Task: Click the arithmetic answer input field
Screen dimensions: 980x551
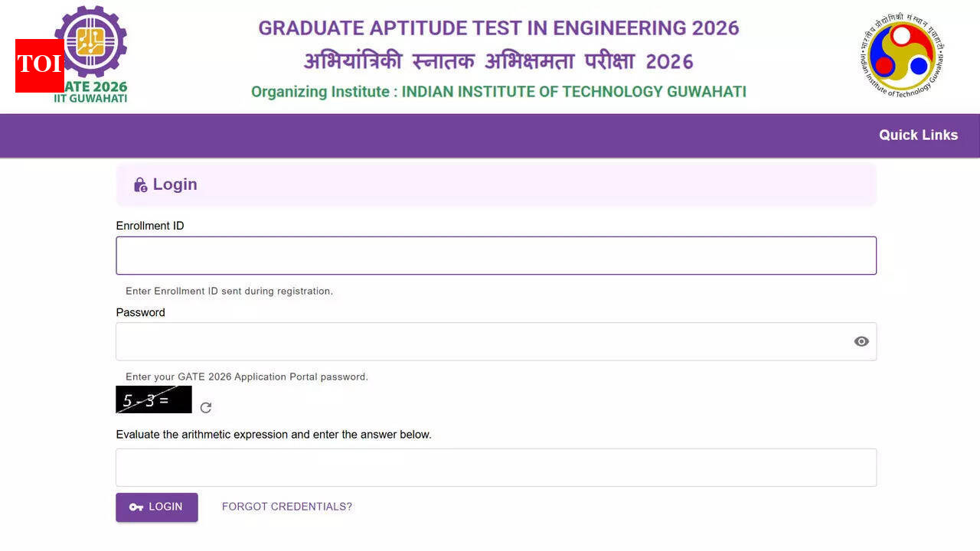Action: click(496, 467)
